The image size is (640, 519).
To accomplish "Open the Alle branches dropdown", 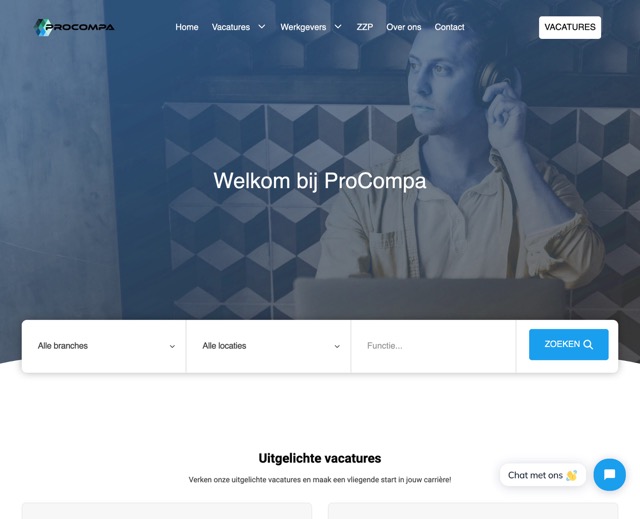I will click(104, 346).
